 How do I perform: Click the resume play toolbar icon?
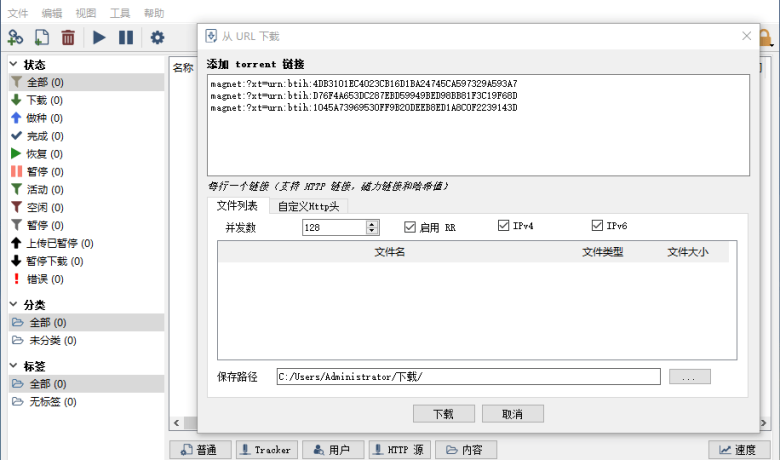point(99,37)
